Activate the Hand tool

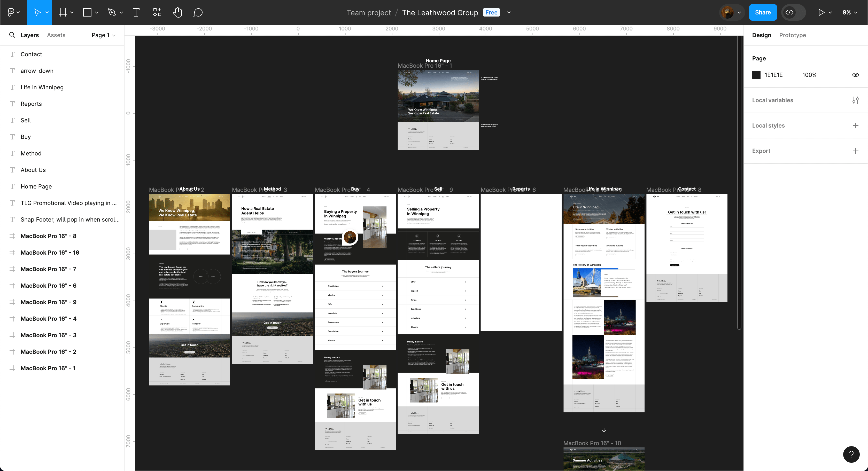coord(177,12)
